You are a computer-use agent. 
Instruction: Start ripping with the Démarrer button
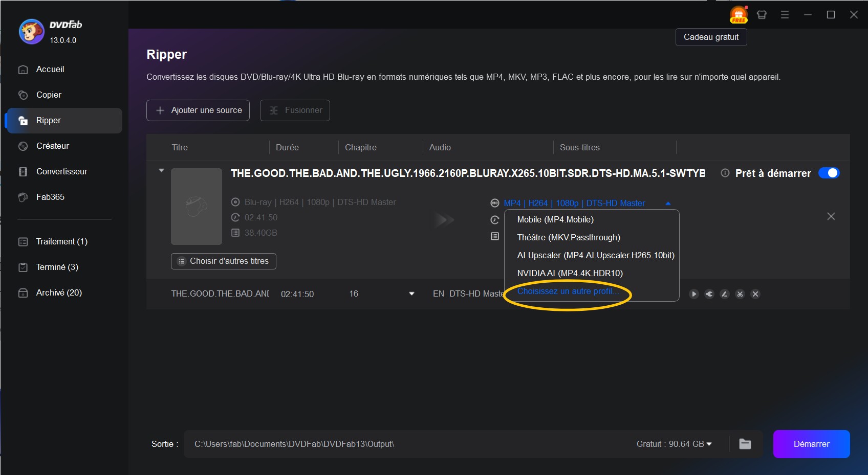point(811,444)
